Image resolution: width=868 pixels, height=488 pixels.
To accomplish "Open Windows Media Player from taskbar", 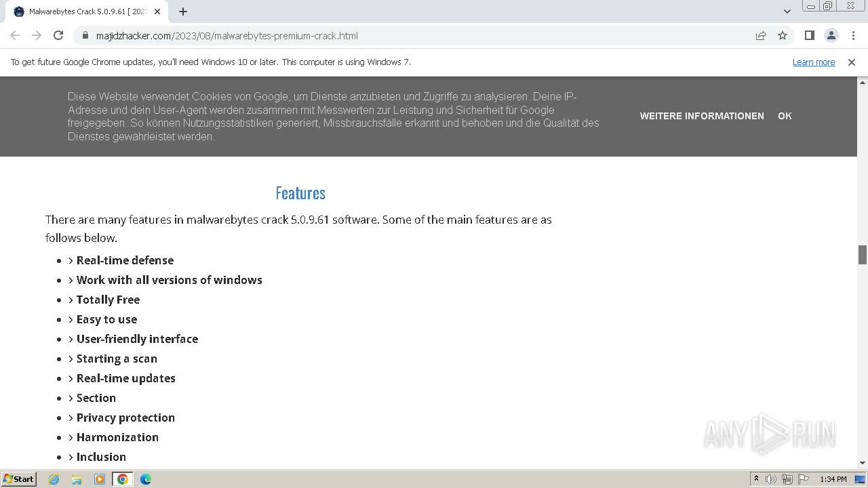I will pyautogui.click(x=100, y=479).
